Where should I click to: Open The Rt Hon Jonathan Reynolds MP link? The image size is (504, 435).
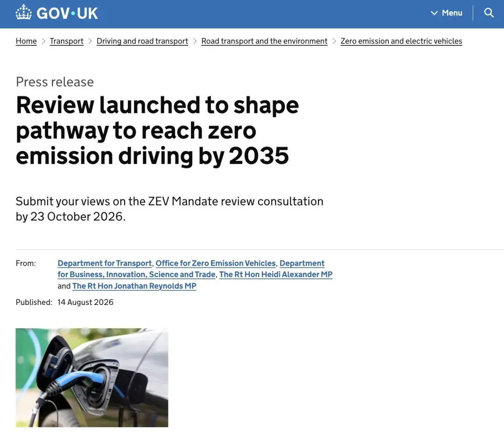click(x=134, y=286)
